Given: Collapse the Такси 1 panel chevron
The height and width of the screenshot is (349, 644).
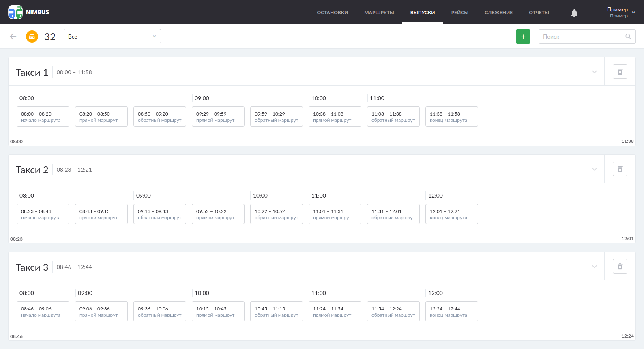Looking at the screenshot, I should pyautogui.click(x=594, y=72).
